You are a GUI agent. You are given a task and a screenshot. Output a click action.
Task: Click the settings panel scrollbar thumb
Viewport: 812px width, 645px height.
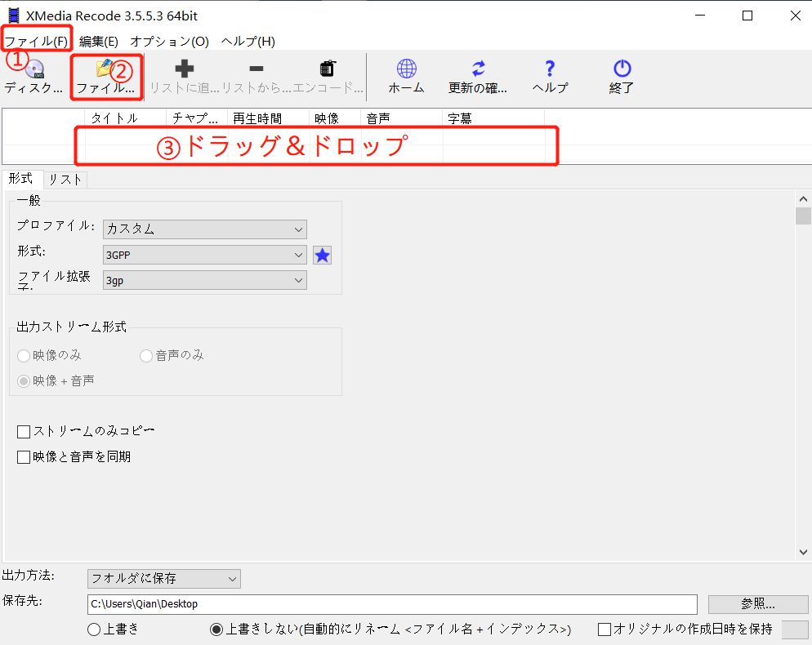click(803, 216)
